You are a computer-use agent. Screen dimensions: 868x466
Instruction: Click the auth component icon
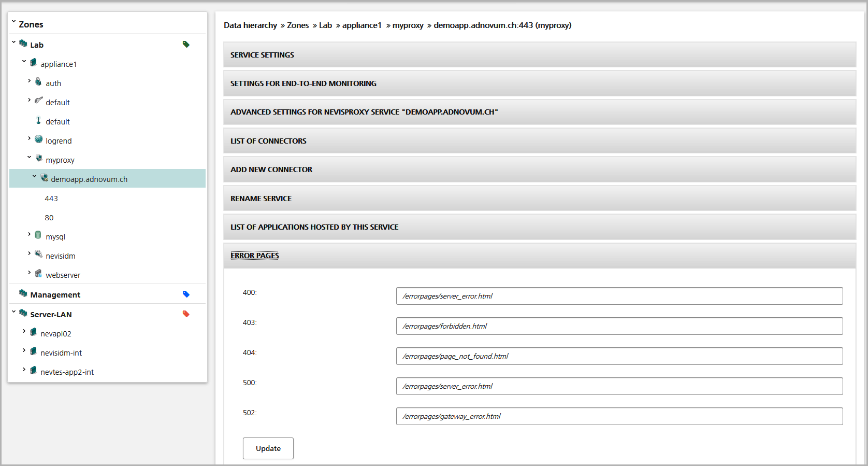(x=38, y=82)
